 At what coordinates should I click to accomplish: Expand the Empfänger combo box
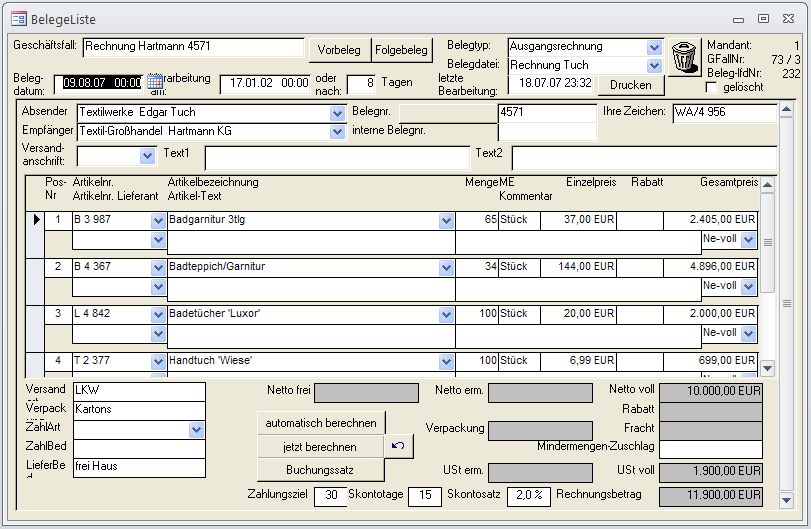point(337,132)
